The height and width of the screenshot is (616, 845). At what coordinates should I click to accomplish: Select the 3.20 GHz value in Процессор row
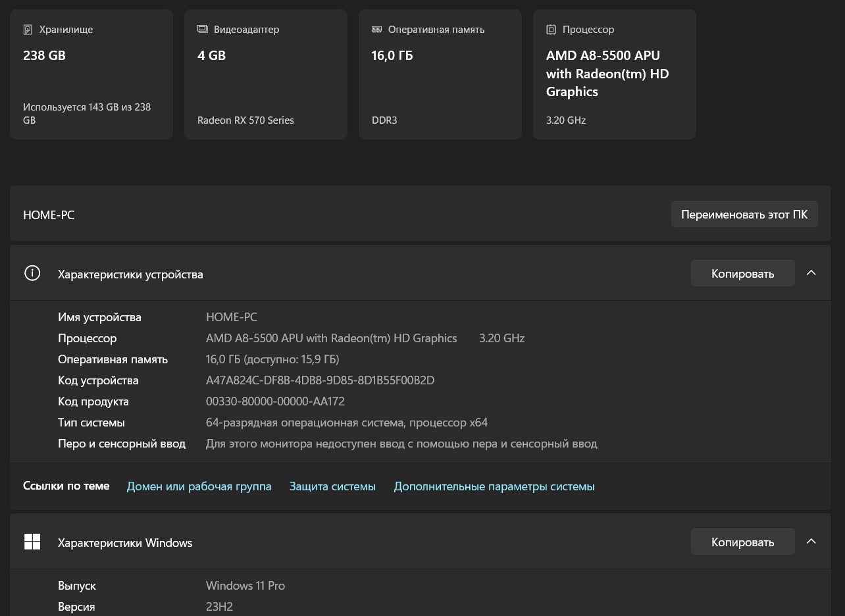502,338
